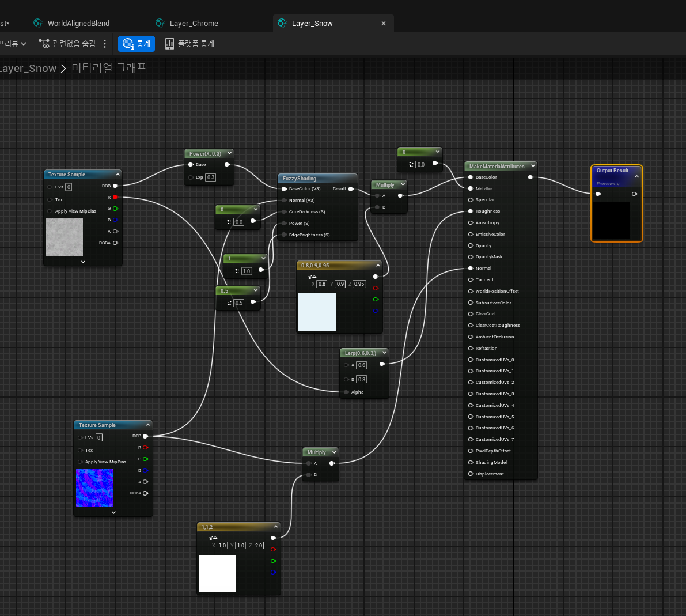This screenshot has width=686, height=616.
Task: Click the Roughness input pin on MakeMaterialAttributes
Action: pos(471,211)
